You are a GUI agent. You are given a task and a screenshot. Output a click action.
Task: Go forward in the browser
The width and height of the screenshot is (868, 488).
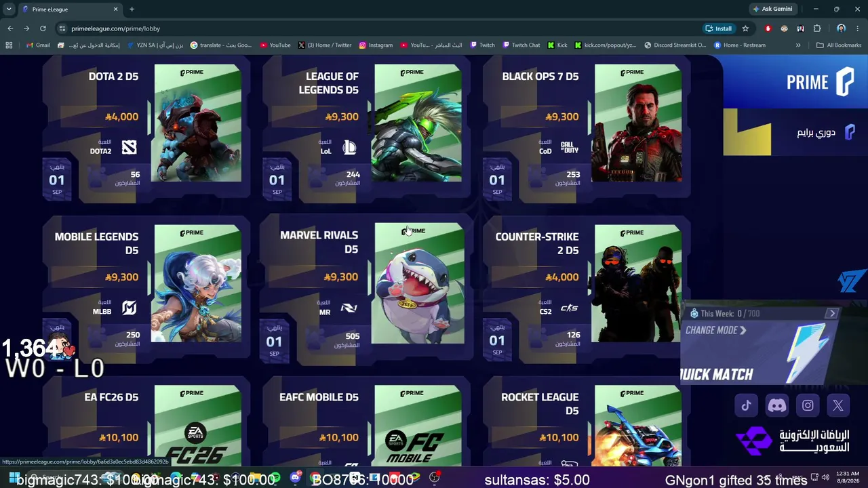coord(26,28)
